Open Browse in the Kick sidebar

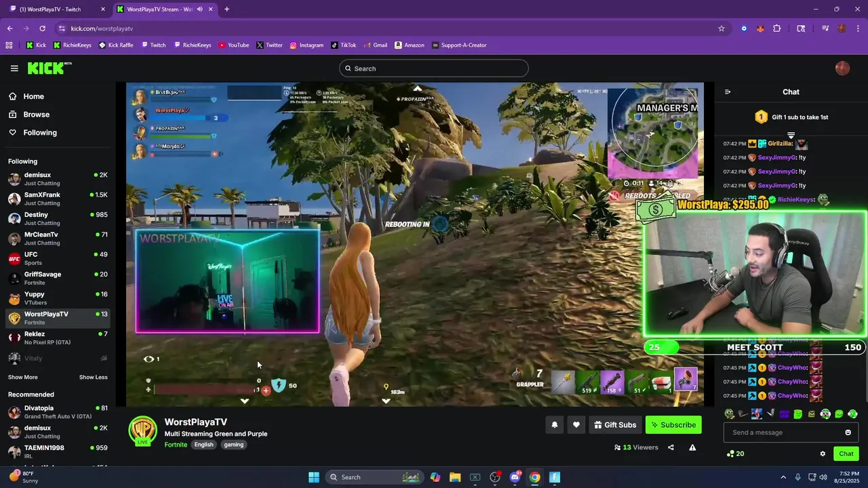click(29, 115)
